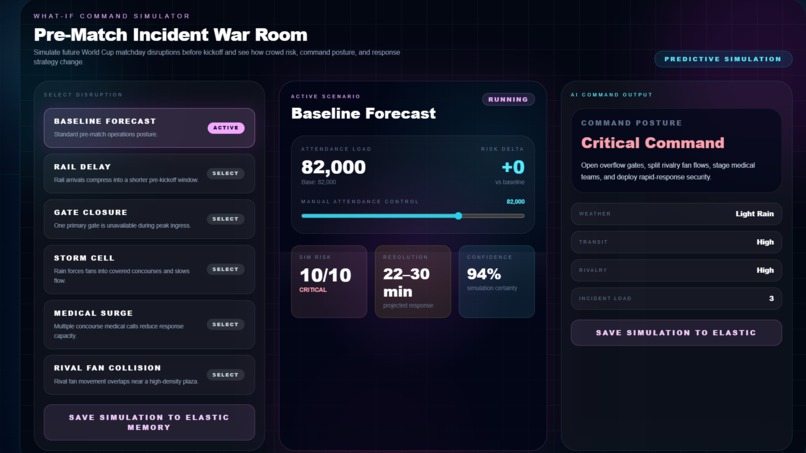806x453 pixels.
Task: Adjust the manual attendance control slider handle
Action: tap(458, 216)
